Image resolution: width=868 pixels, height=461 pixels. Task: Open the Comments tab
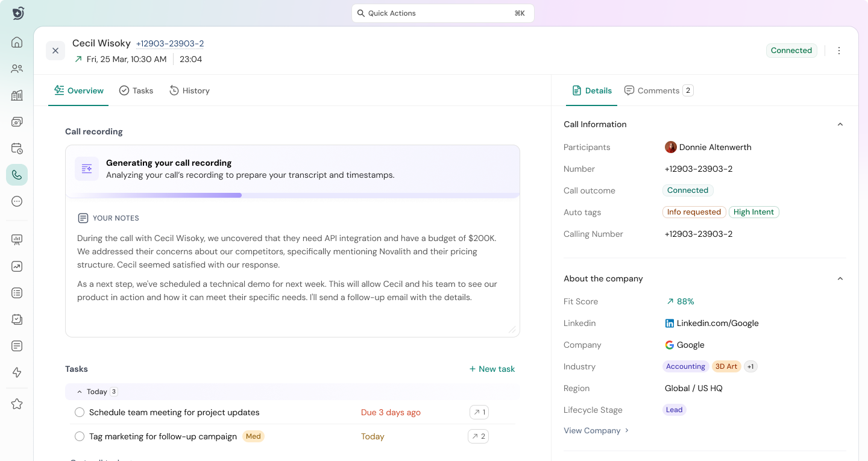coord(658,90)
